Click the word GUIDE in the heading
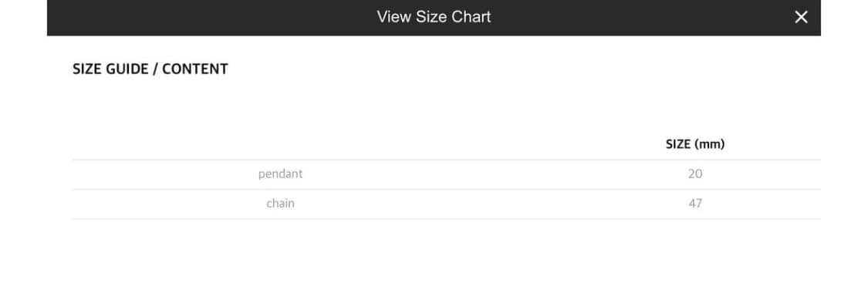868x283 pixels. point(127,69)
